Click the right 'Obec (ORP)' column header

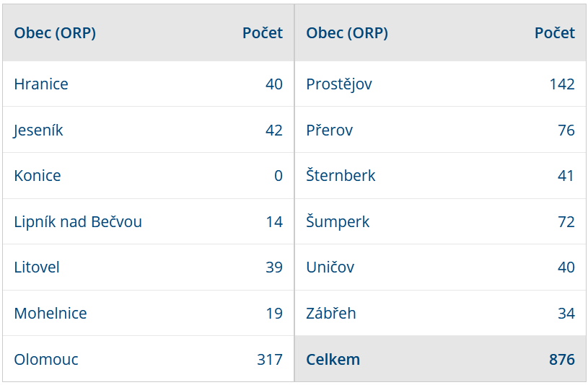347,33
